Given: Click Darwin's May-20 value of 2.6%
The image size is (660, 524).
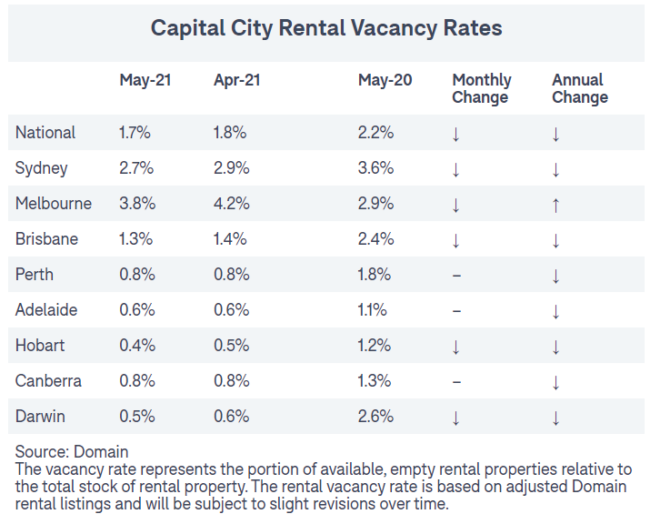Looking at the screenshot, I should [374, 417].
